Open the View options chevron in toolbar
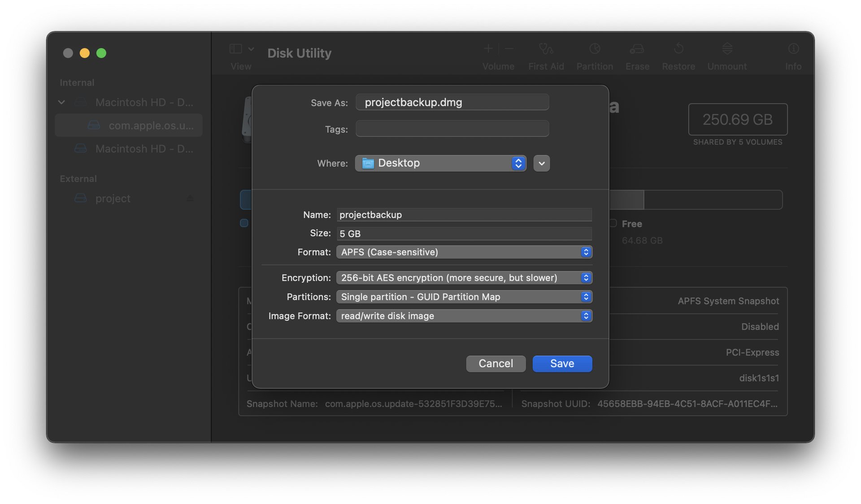 tap(251, 49)
